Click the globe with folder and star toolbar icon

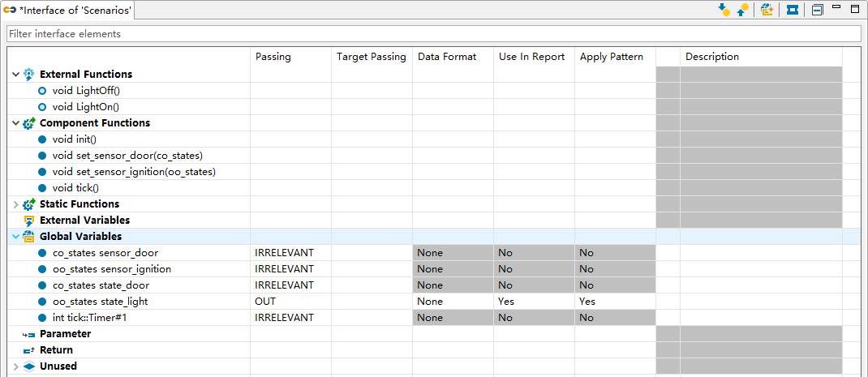click(767, 10)
